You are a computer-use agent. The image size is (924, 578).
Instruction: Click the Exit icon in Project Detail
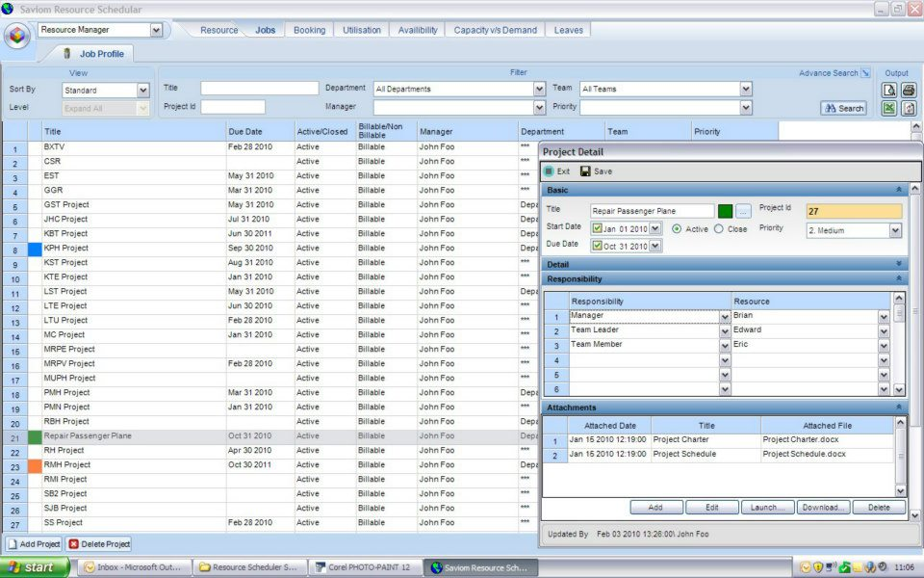click(549, 171)
